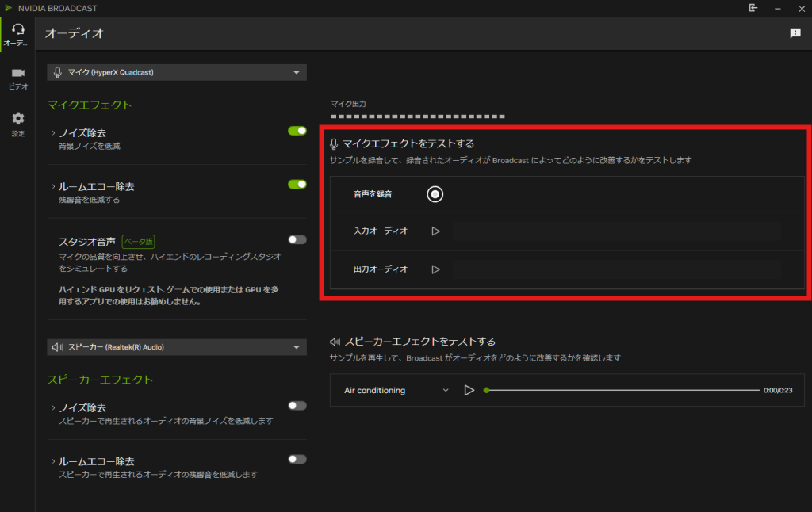The width and height of the screenshot is (812, 512).
Task: Click the オーディオ page title
Action: tap(74, 33)
